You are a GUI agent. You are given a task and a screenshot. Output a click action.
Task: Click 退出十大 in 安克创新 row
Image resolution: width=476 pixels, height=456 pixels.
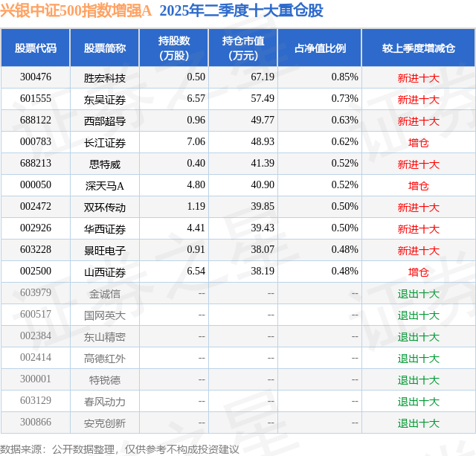coord(418,423)
